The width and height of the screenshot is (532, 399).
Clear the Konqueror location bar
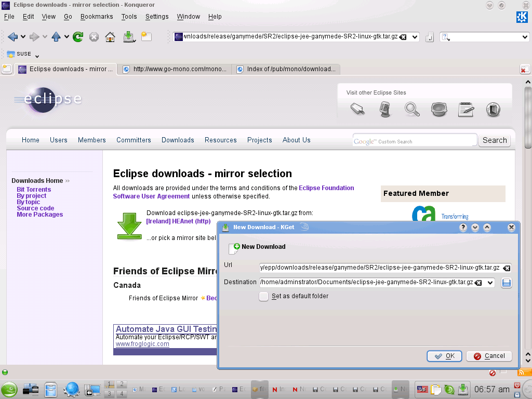coord(403,37)
